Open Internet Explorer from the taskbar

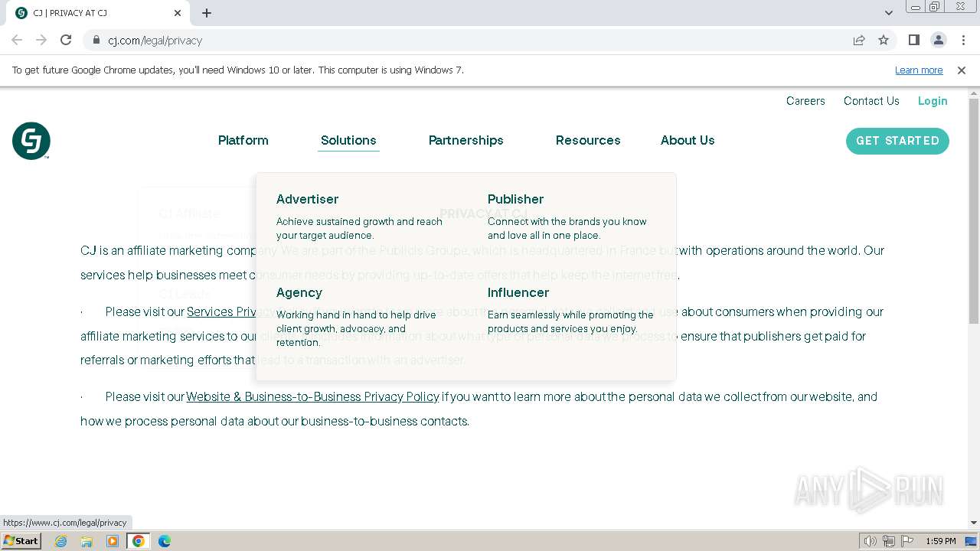(x=61, y=541)
